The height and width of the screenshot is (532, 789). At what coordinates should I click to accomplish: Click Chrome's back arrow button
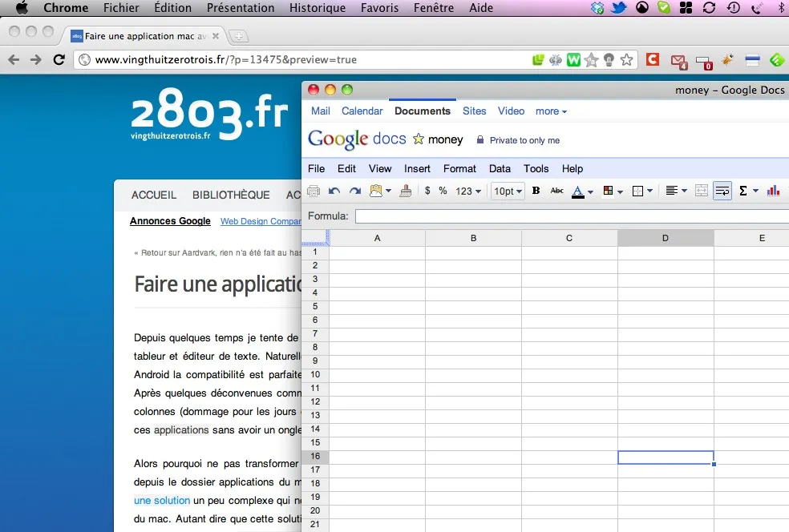click(14, 60)
